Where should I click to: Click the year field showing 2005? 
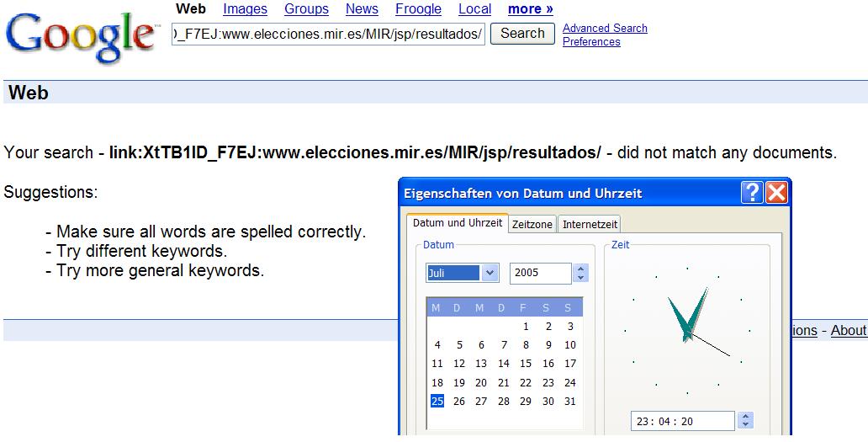click(540, 273)
